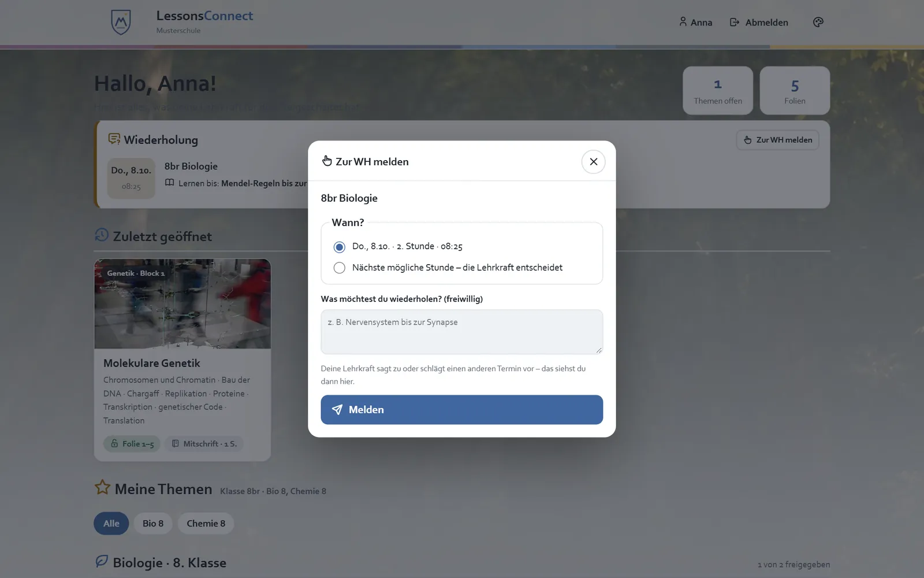The width and height of the screenshot is (924, 578).
Task: Open the Genetik Block 1 thumbnail
Action: [182, 304]
